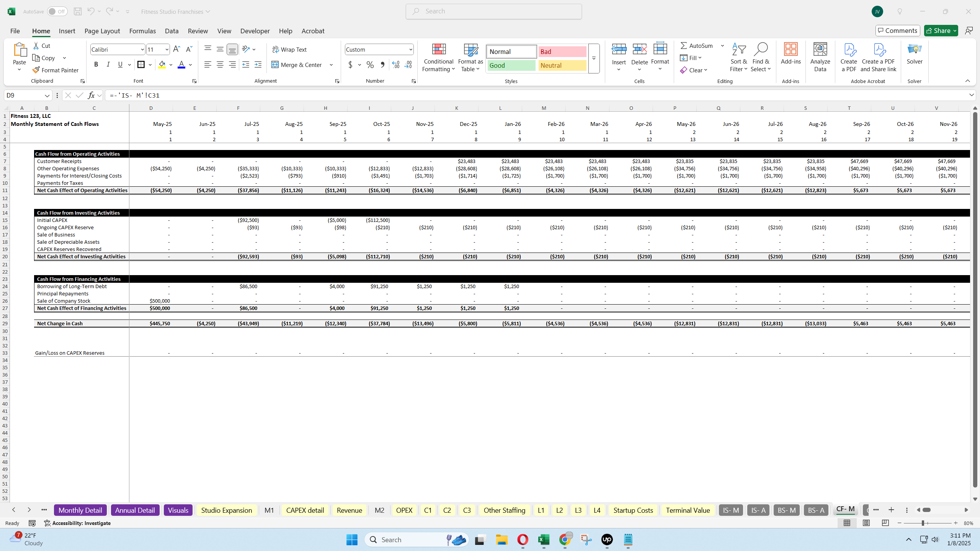The height and width of the screenshot is (551, 980).
Task: Open the font name Calibri dropdown
Action: point(142,49)
